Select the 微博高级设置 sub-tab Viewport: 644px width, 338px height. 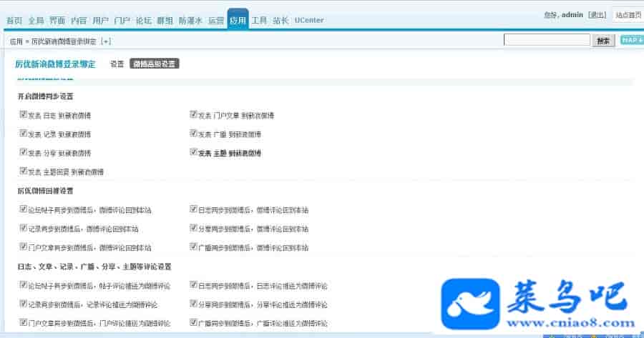click(x=155, y=64)
